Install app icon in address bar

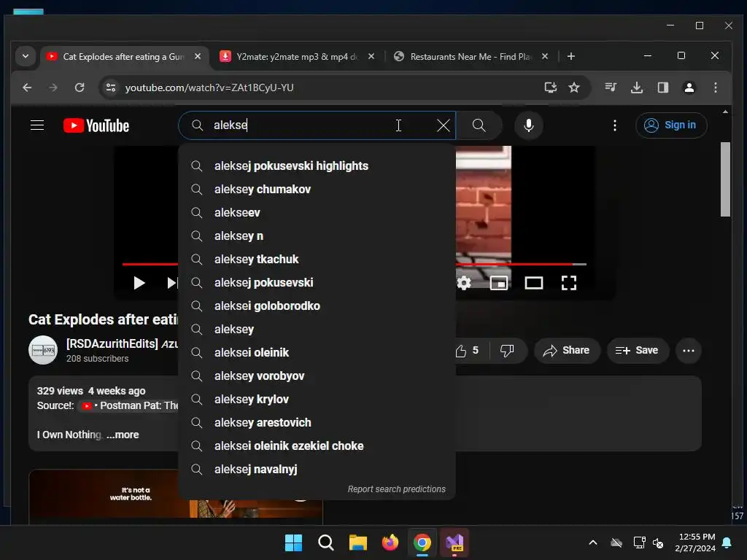(x=550, y=87)
